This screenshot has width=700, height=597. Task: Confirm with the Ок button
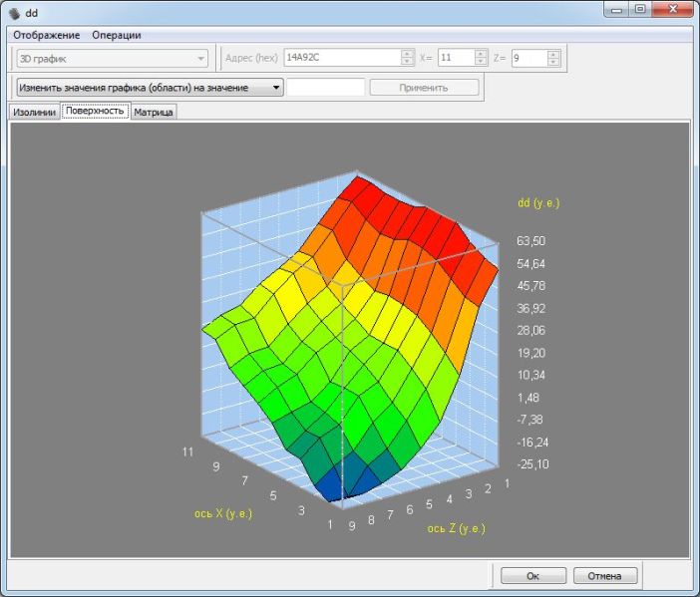coord(532,575)
